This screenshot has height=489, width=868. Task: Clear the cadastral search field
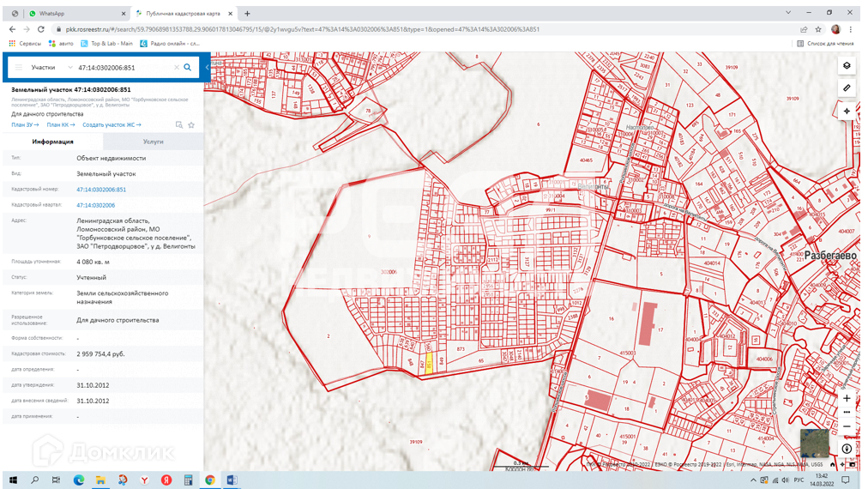coord(177,68)
